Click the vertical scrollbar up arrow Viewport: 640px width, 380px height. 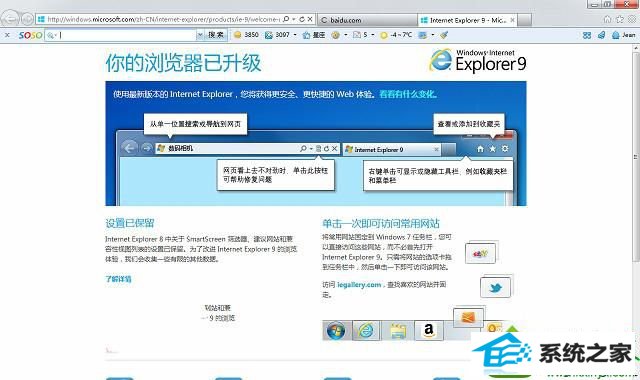(x=636, y=49)
